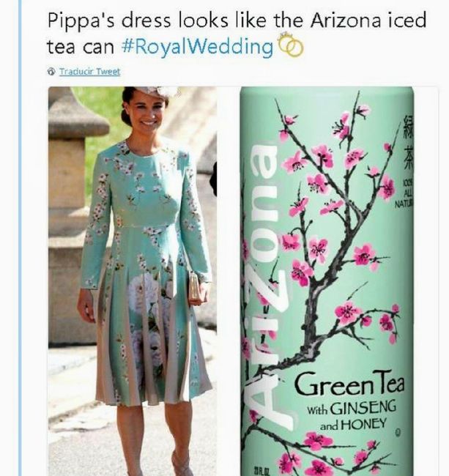Viewport: 449px width, 476px height.
Task: Open the #RoyalWedding hashtag link
Action: click(x=197, y=47)
